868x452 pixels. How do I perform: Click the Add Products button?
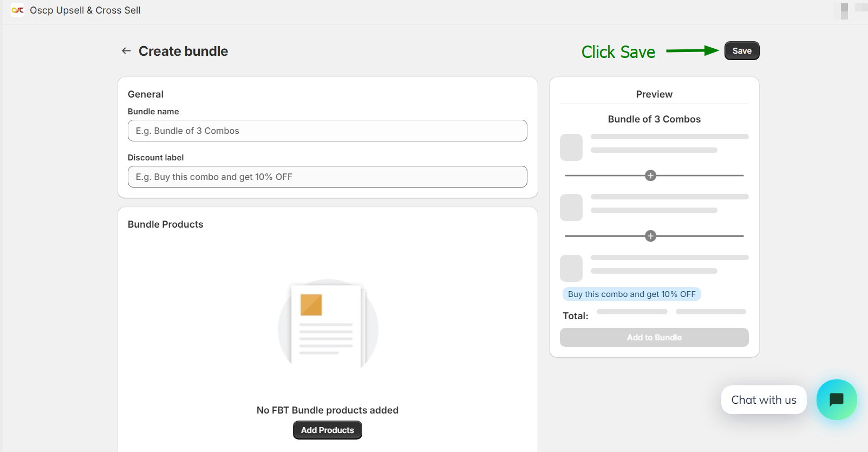(x=327, y=430)
